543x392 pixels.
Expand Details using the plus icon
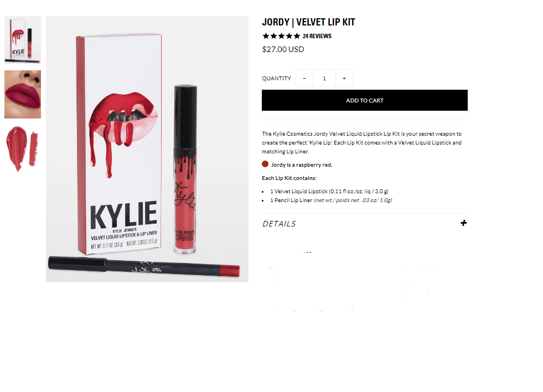463,223
